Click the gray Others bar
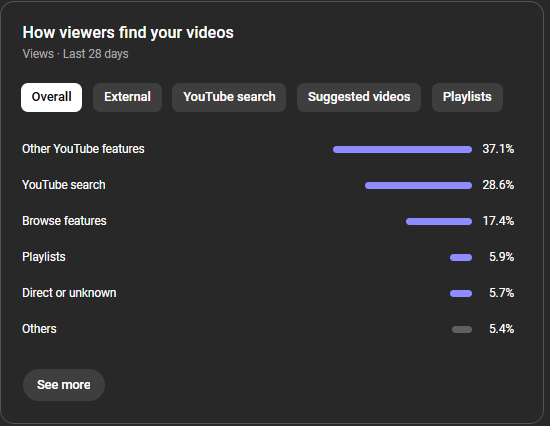 pos(462,330)
